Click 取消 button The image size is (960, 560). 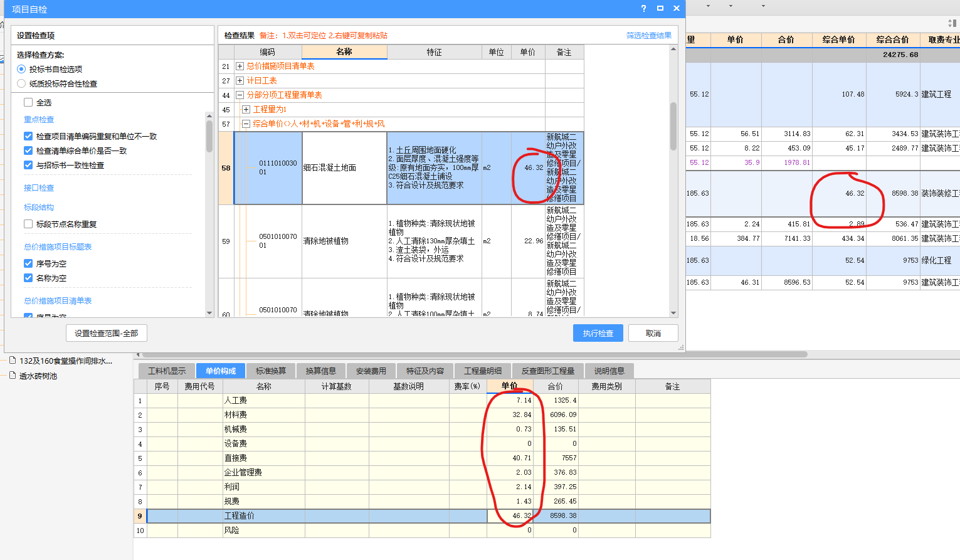point(653,333)
